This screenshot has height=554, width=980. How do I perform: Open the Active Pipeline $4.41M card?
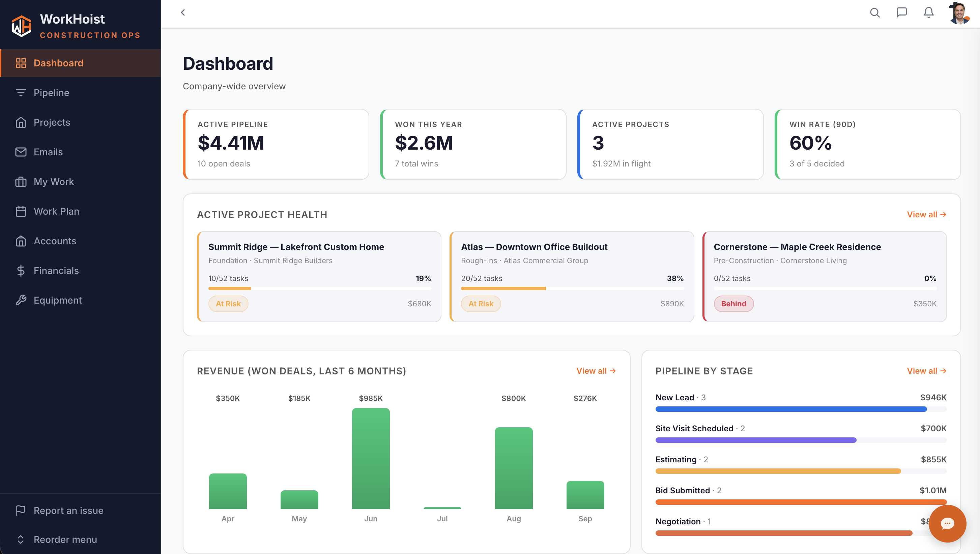[x=276, y=144]
